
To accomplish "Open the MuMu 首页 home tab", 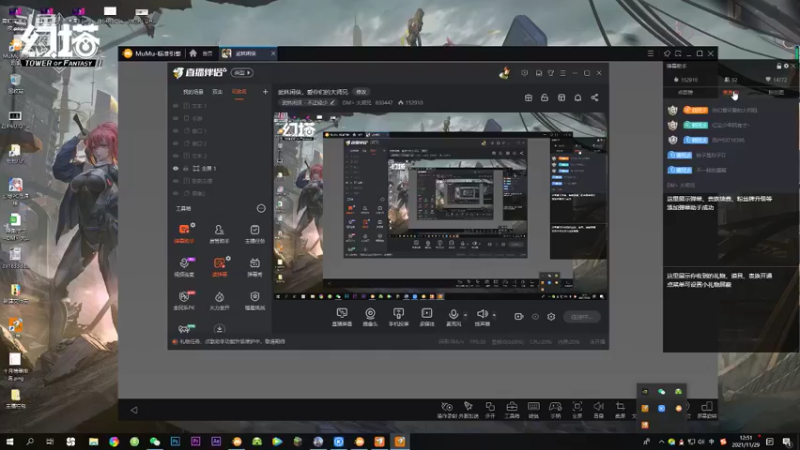I will [x=202, y=53].
